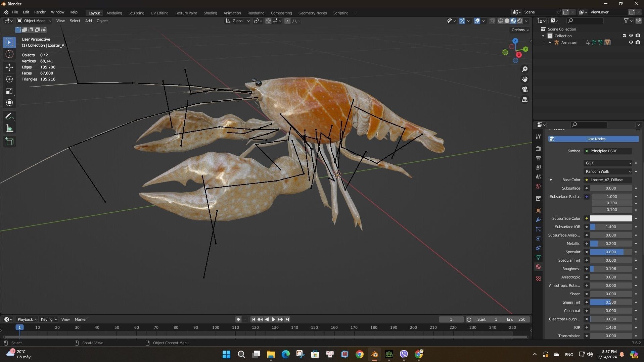Open the Object Mode dropdown
Screen dimensions: 644x362
pyautogui.click(x=34, y=21)
